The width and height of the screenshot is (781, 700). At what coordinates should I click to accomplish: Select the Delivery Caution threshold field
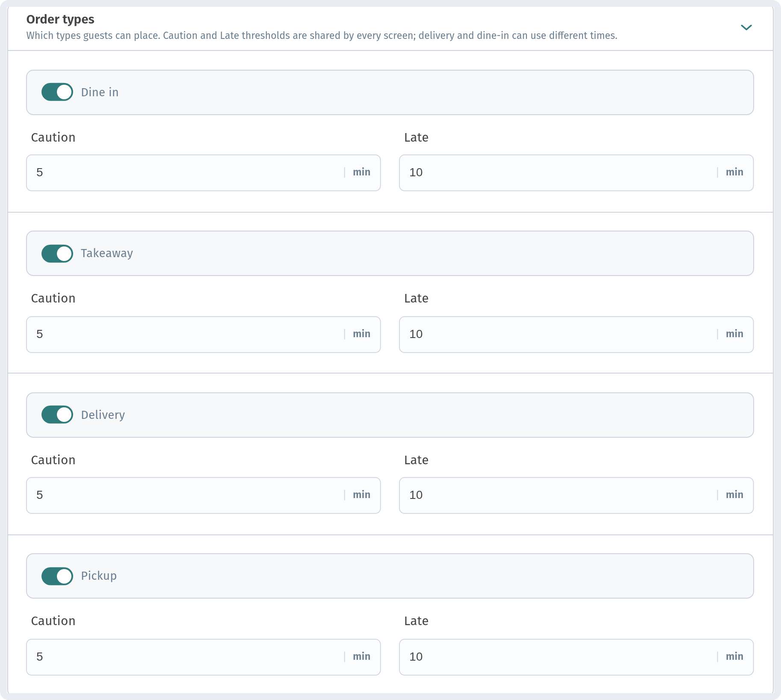click(x=203, y=495)
